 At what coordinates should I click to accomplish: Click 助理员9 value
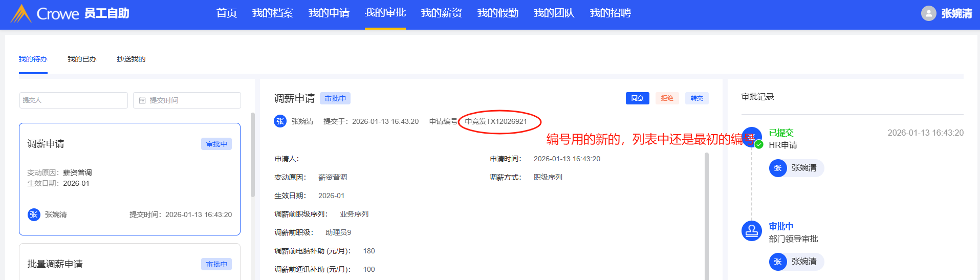338,232
